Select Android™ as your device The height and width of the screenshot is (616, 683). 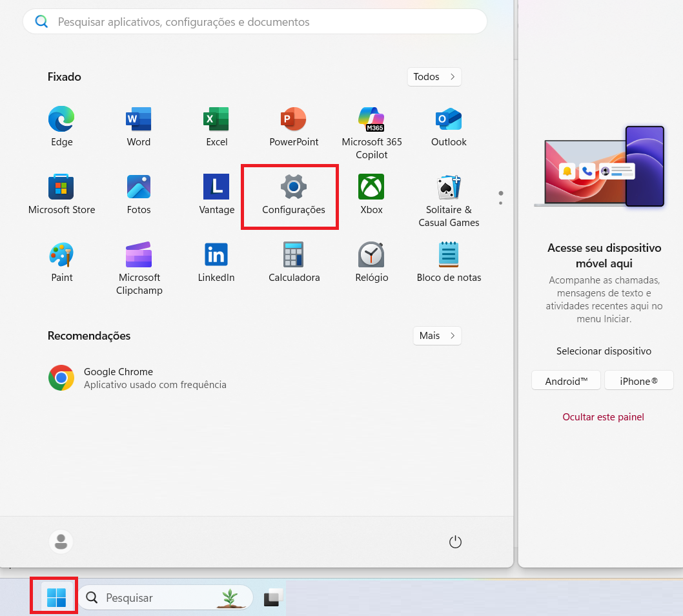(x=566, y=380)
